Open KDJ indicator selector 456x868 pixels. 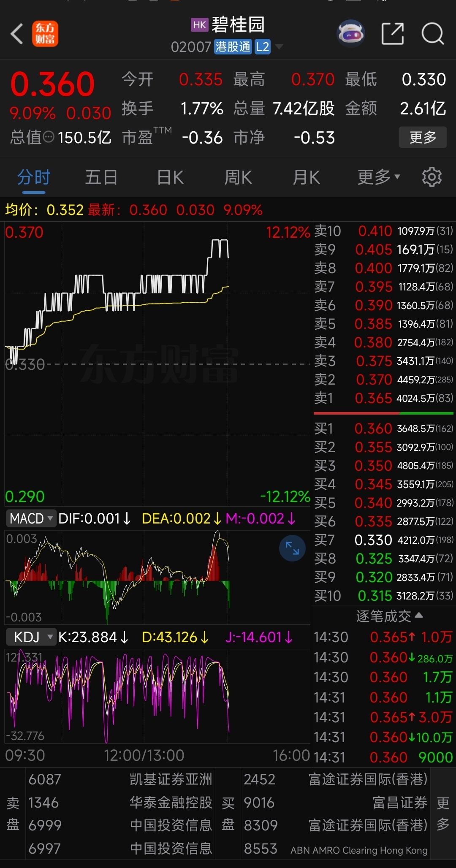pos(31,637)
